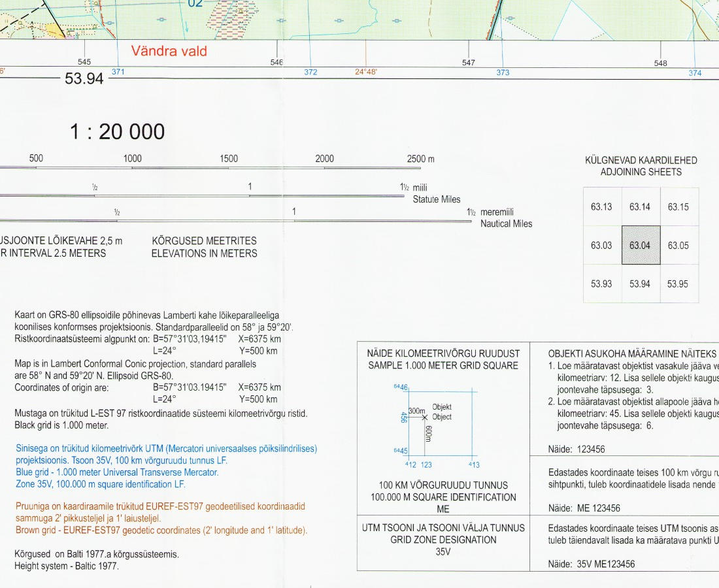The width and height of the screenshot is (719, 588).
Task: Click adjoining sheet cell "63.13"
Action: click(x=601, y=206)
